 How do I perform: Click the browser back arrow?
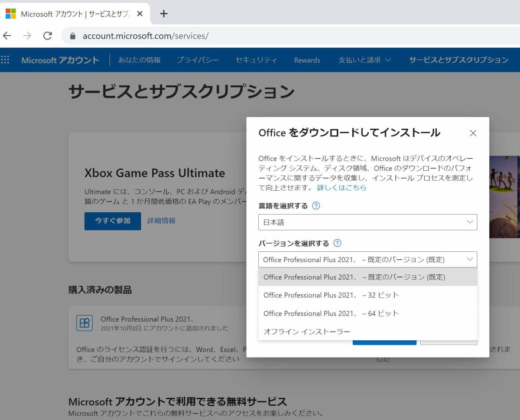click(7, 36)
